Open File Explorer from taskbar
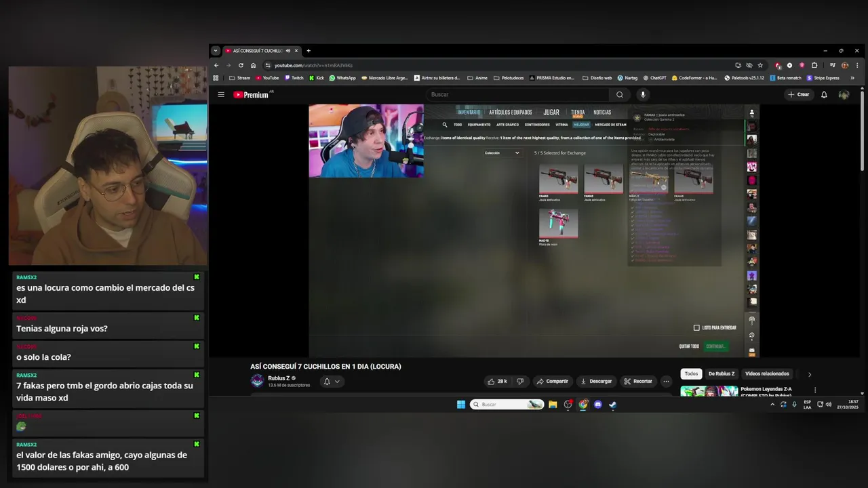Screen dimensions: 868x488 (553, 405)
